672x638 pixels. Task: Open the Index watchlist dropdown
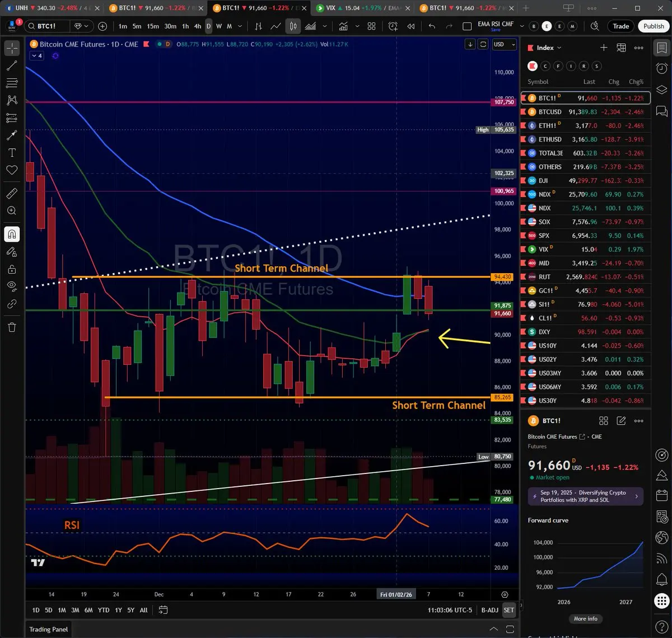pos(549,48)
